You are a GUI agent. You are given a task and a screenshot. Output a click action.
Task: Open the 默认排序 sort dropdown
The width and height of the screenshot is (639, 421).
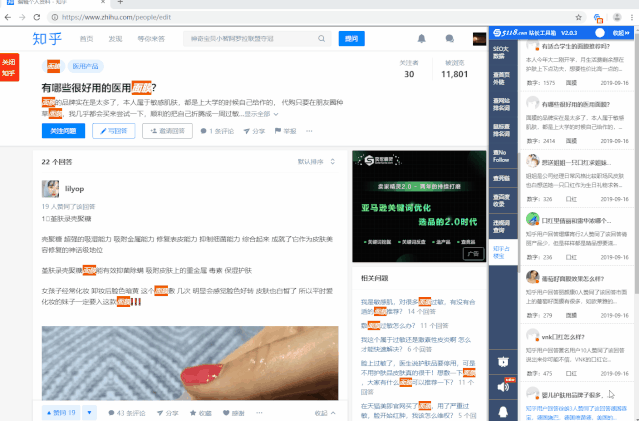point(316,162)
